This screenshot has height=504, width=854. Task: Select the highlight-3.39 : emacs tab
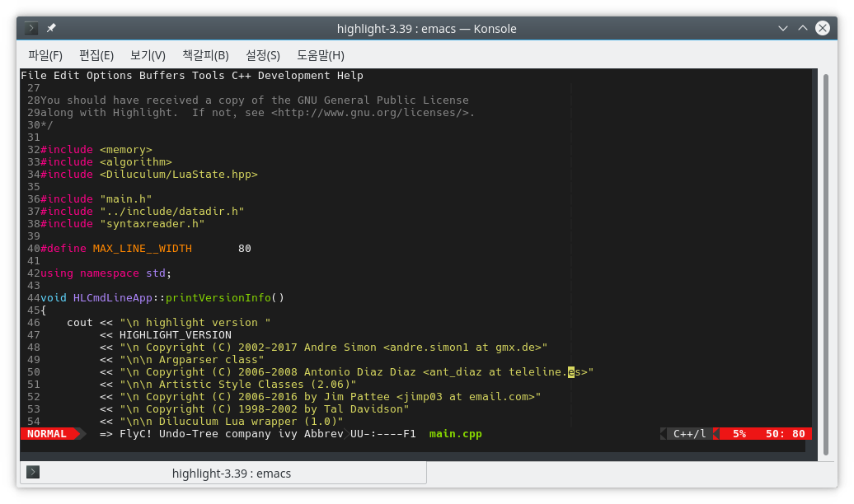point(223,473)
